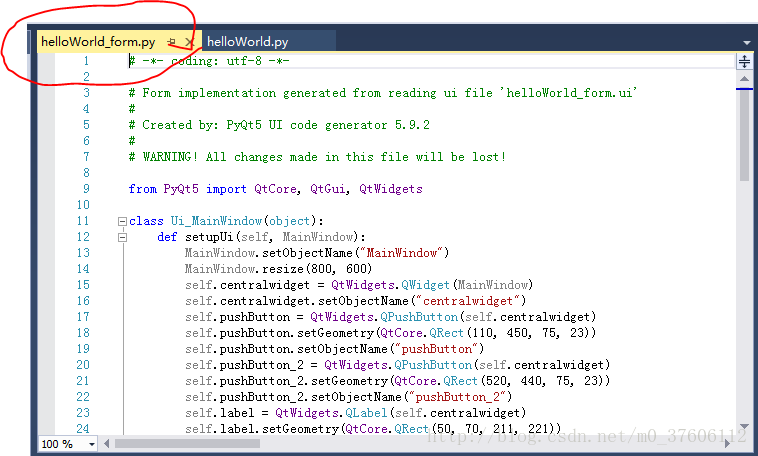Click the 'WARNING! All changes made' comment
This screenshot has height=456, width=758.
[317, 157]
